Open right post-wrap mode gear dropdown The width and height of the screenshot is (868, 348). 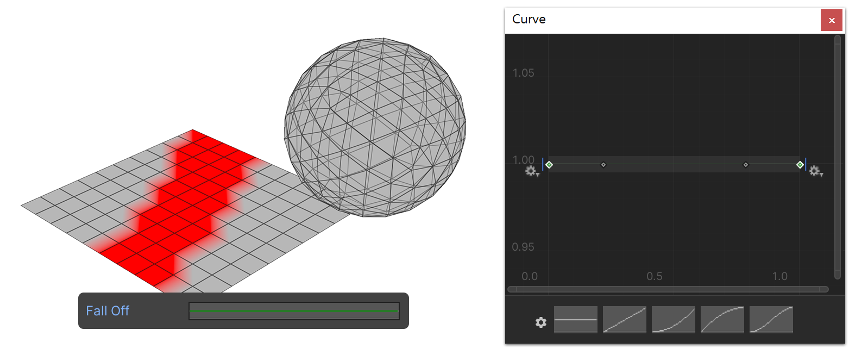click(x=815, y=172)
